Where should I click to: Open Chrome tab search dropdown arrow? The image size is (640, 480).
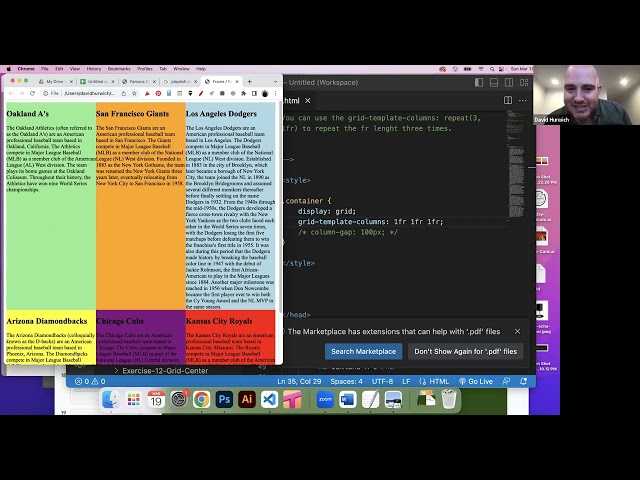(x=276, y=82)
